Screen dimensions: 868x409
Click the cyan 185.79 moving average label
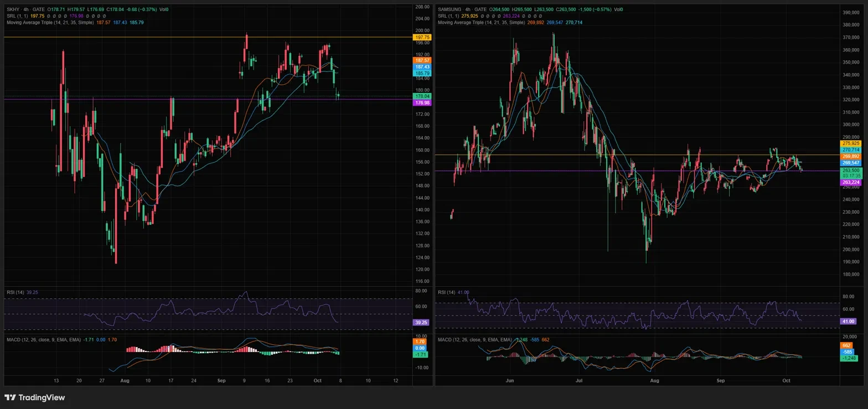pos(422,73)
